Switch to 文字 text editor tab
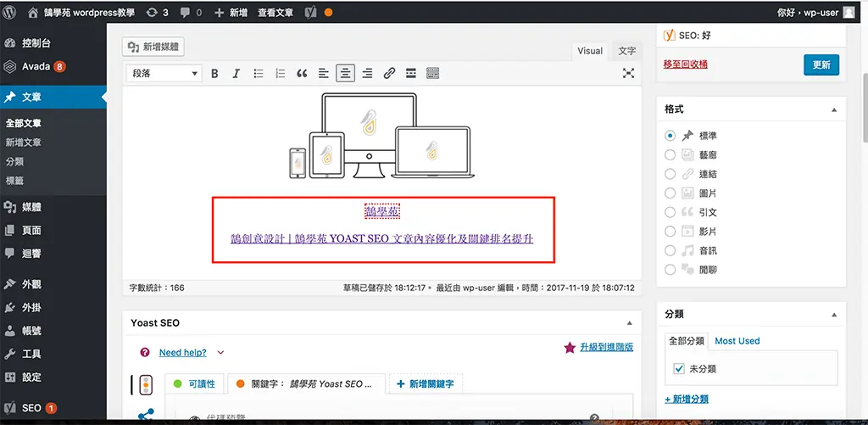This screenshot has width=868, height=425. tap(626, 51)
